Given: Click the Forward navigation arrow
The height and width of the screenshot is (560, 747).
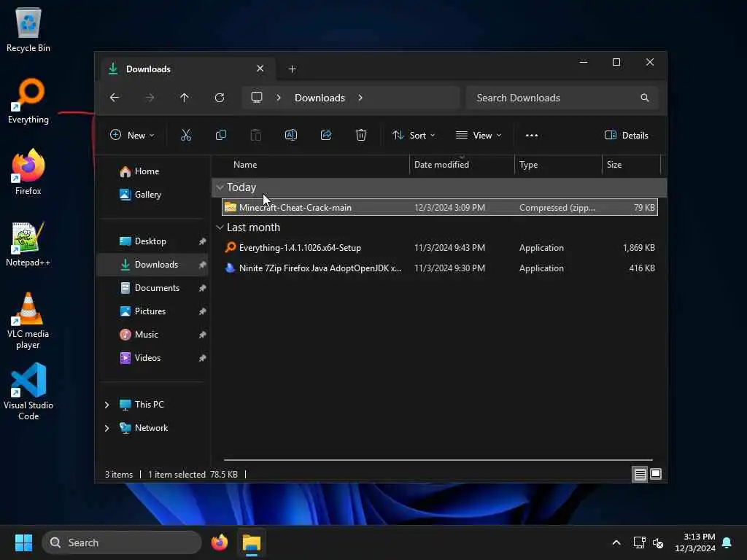Looking at the screenshot, I should [x=150, y=98].
